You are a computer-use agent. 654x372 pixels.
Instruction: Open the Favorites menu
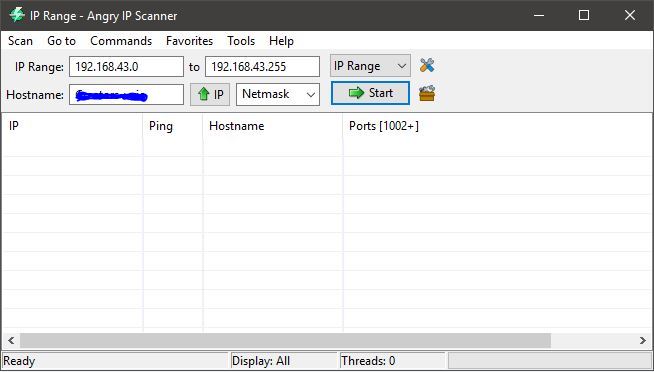[189, 41]
